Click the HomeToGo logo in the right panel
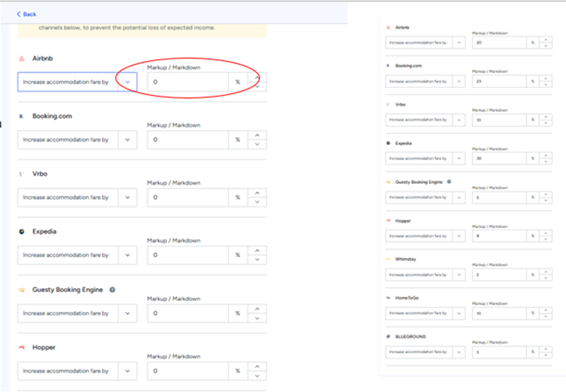The width and height of the screenshot is (566, 392). click(x=388, y=298)
